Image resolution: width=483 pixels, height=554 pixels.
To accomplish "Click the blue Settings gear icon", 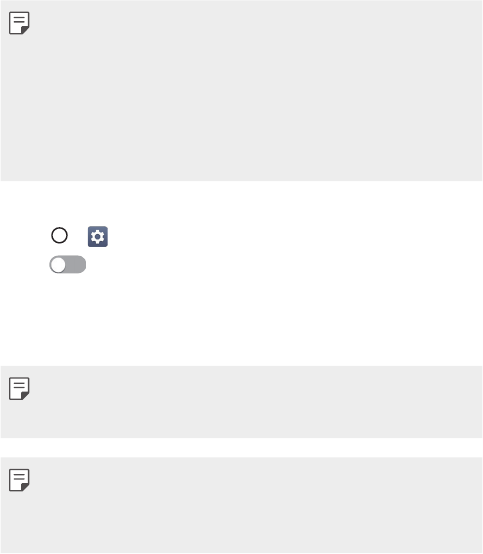I will click(98, 236).
